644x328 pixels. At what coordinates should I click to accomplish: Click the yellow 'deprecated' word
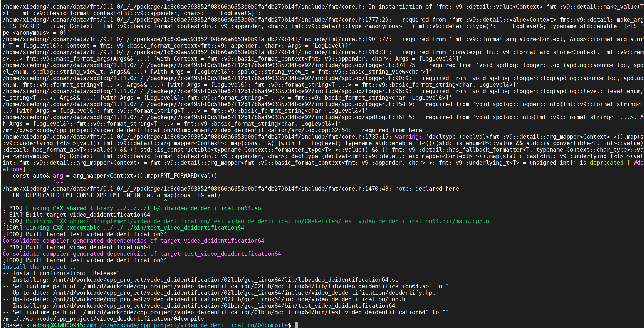(606, 163)
